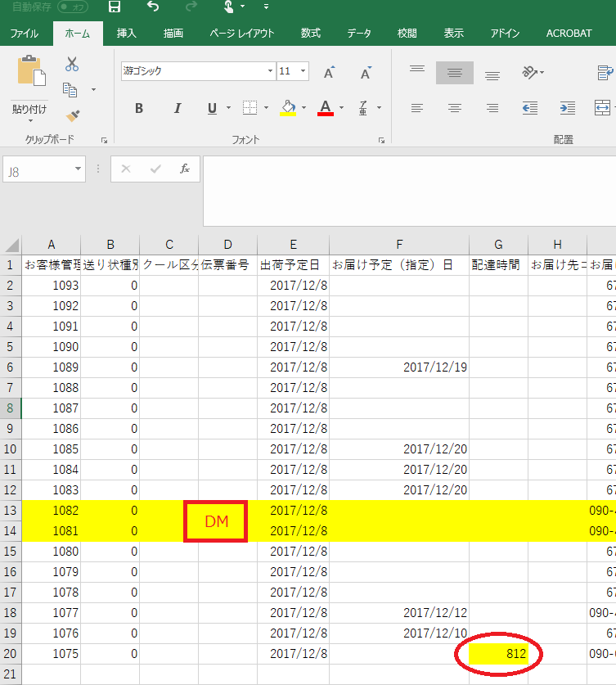616x685 pixels.
Task: Select the Format Painter brush
Action: click(x=73, y=115)
